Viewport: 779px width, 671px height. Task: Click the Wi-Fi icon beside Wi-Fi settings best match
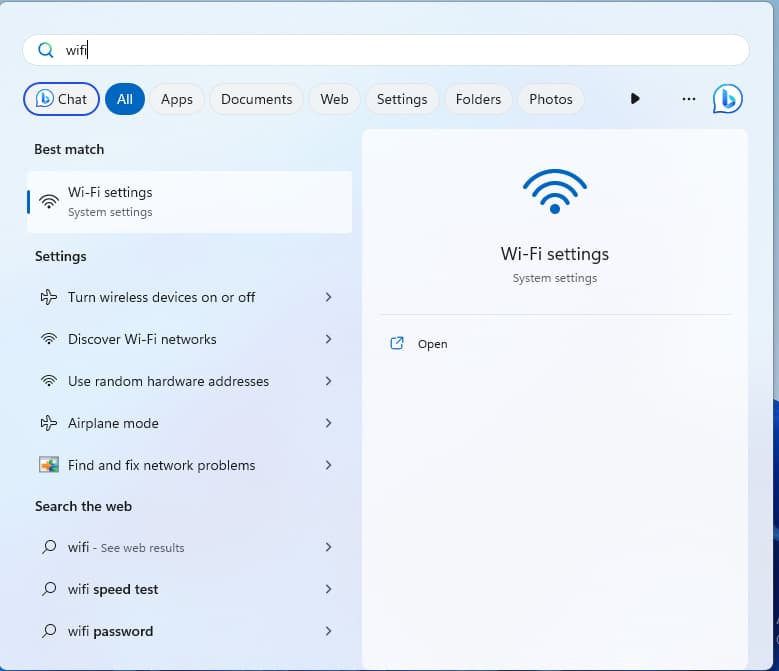click(x=49, y=201)
